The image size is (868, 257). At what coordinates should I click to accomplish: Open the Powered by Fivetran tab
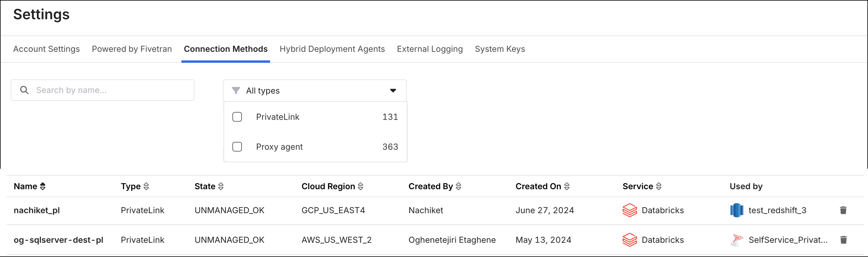(x=132, y=49)
